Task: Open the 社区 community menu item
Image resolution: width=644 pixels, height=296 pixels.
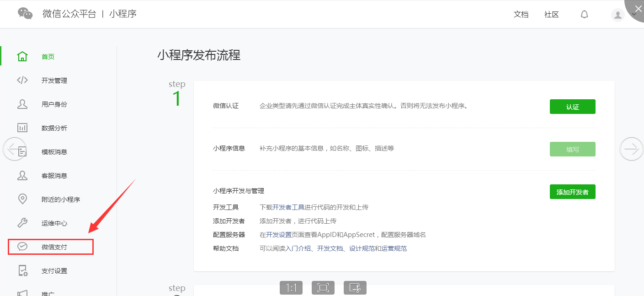Action: click(x=551, y=14)
